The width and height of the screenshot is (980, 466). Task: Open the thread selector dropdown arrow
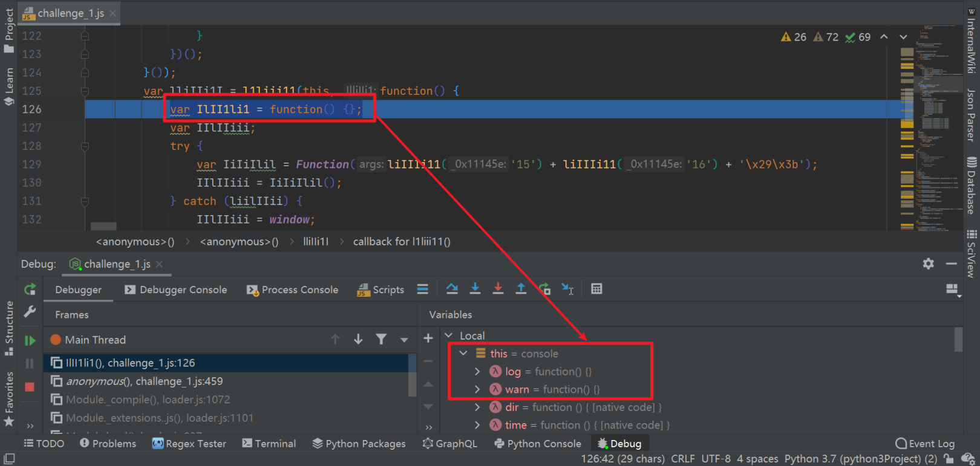click(x=404, y=340)
